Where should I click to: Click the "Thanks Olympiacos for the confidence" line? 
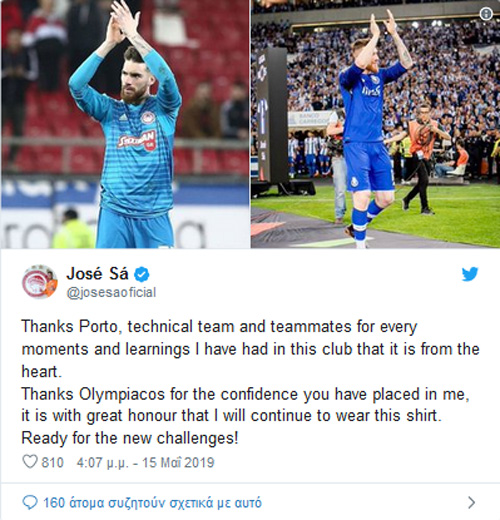[246, 394]
